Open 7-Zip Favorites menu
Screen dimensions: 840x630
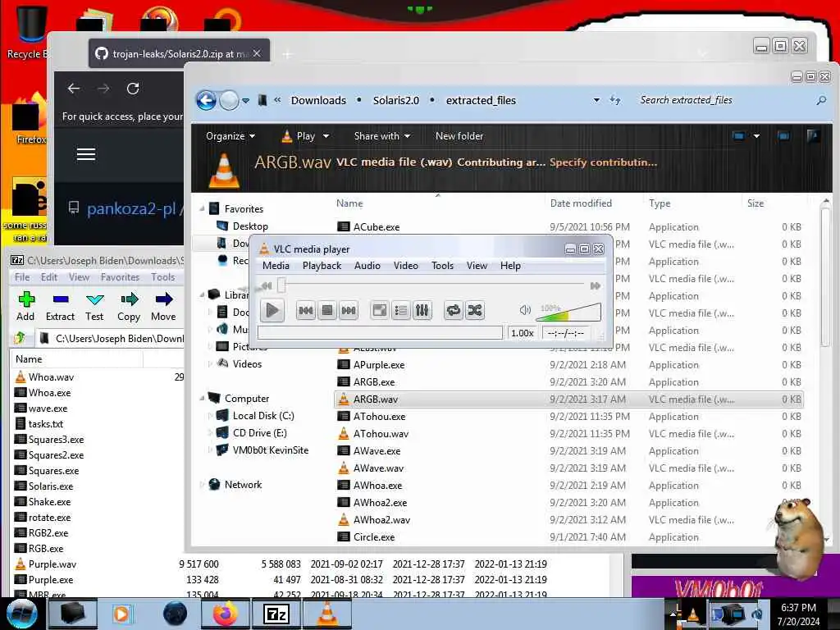pos(120,277)
